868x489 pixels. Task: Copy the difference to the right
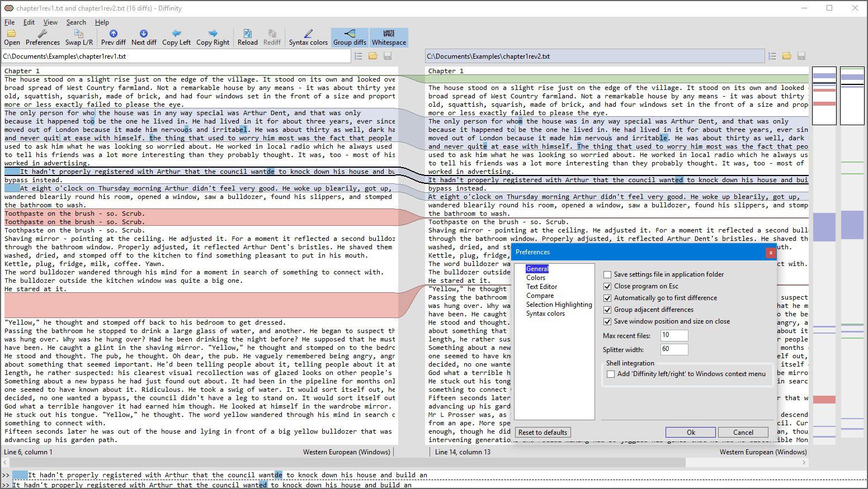pos(213,37)
